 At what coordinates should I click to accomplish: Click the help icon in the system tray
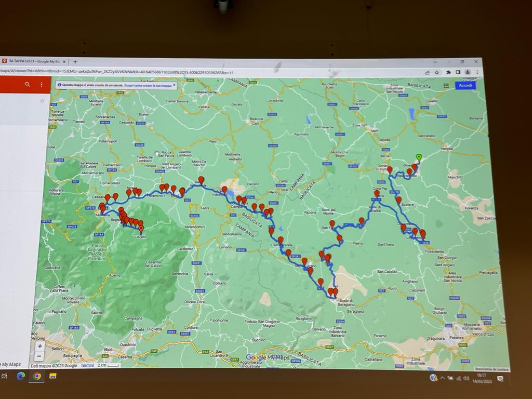point(433,378)
